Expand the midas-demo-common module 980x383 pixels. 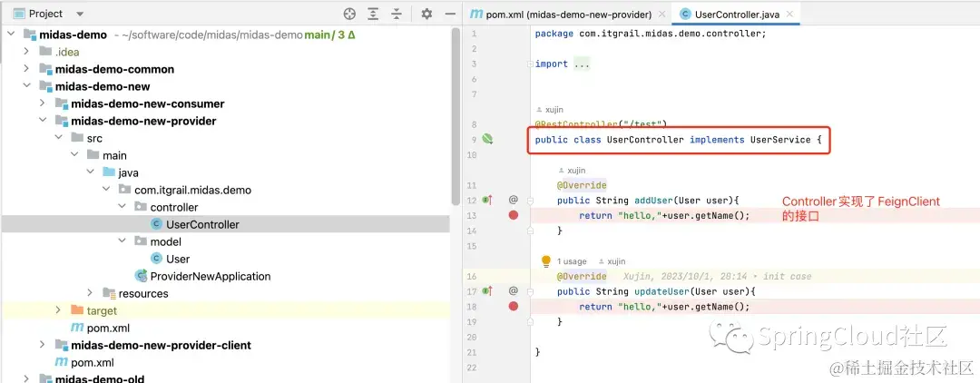pos(26,69)
